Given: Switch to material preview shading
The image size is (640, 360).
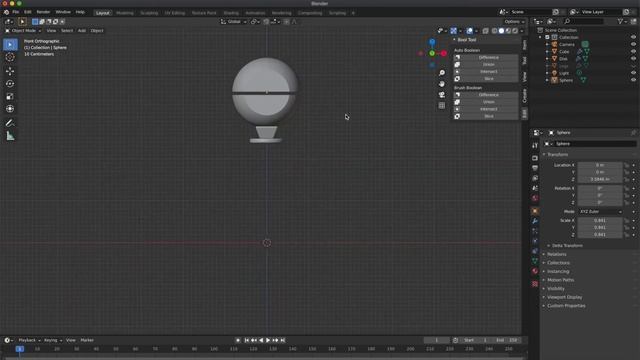Looking at the screenshot, I should 508,31.
